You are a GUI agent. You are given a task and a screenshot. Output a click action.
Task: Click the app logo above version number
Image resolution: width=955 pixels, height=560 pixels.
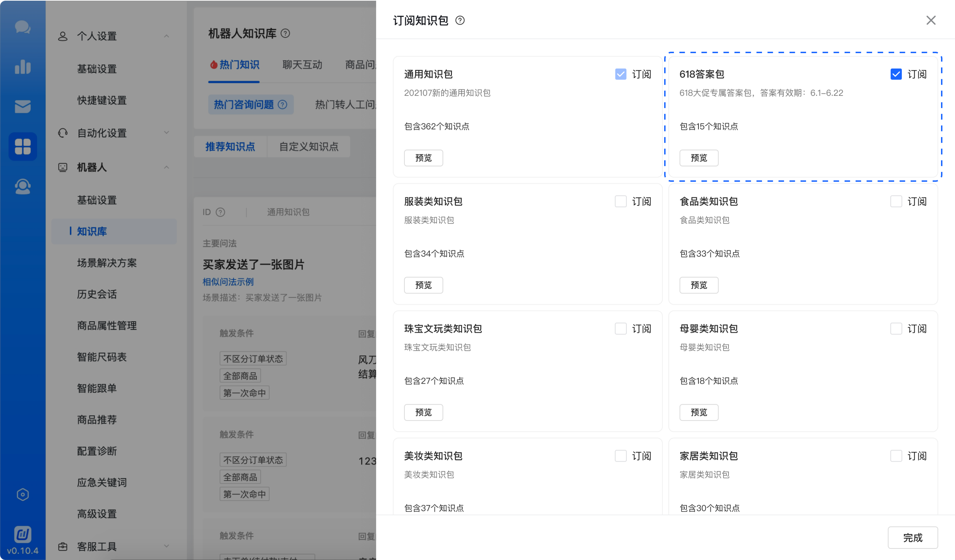23,534
